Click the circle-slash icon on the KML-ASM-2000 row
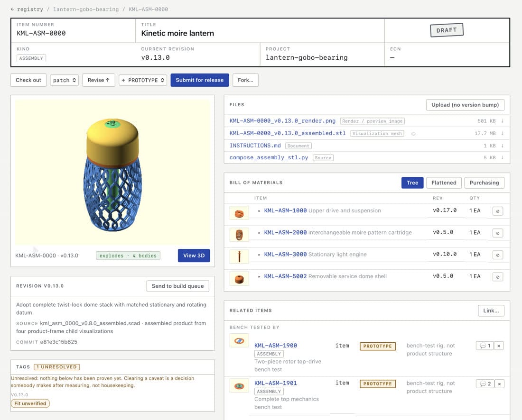The width and height of the screenshot is (522, 420). pyautogui.click(x=498, y=233)
